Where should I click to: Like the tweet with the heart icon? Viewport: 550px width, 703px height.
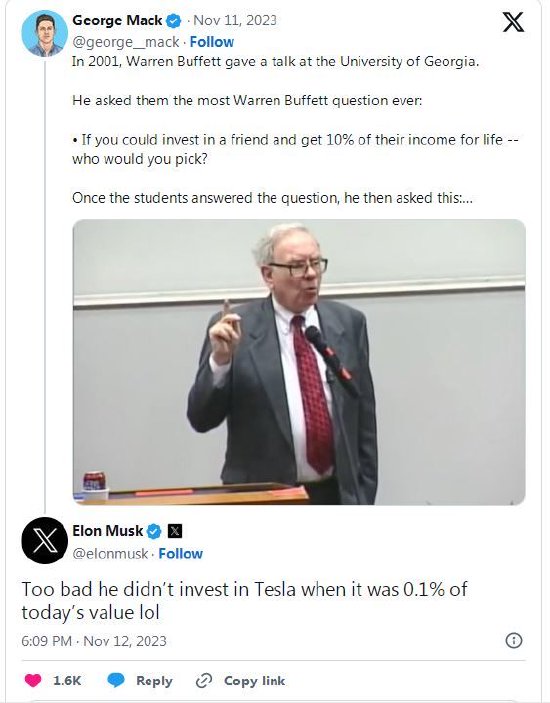coord(33,681)
